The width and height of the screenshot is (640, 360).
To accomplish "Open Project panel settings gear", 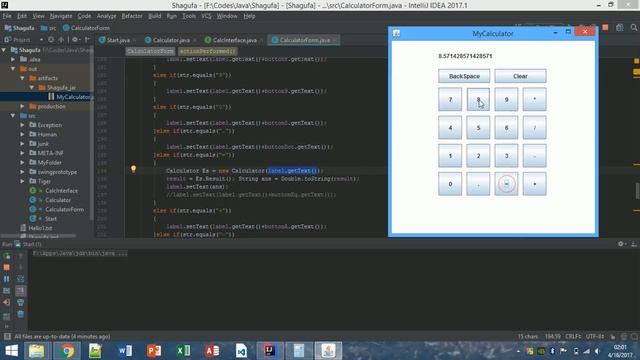I will pyautogui.click(x=75, y=40).
